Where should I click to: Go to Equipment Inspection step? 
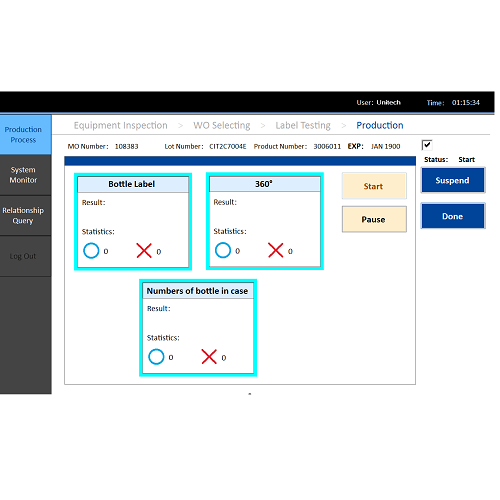point(120,125)
